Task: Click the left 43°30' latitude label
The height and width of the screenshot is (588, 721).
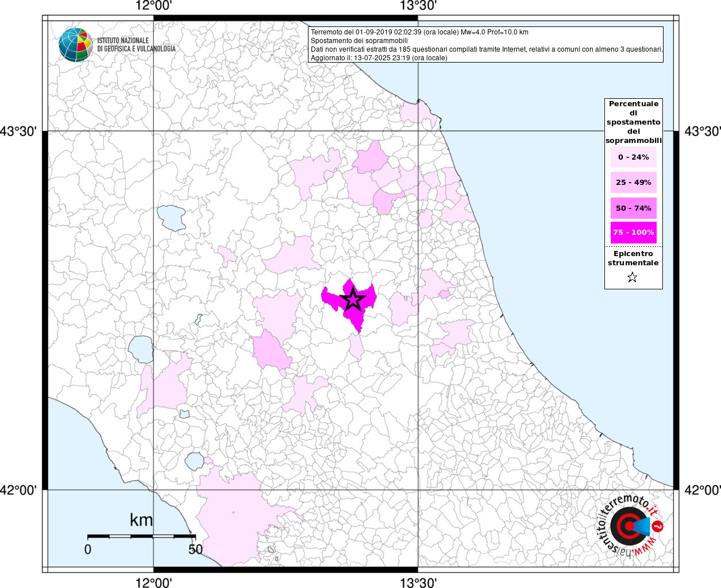Action: [x=18, y=131]
